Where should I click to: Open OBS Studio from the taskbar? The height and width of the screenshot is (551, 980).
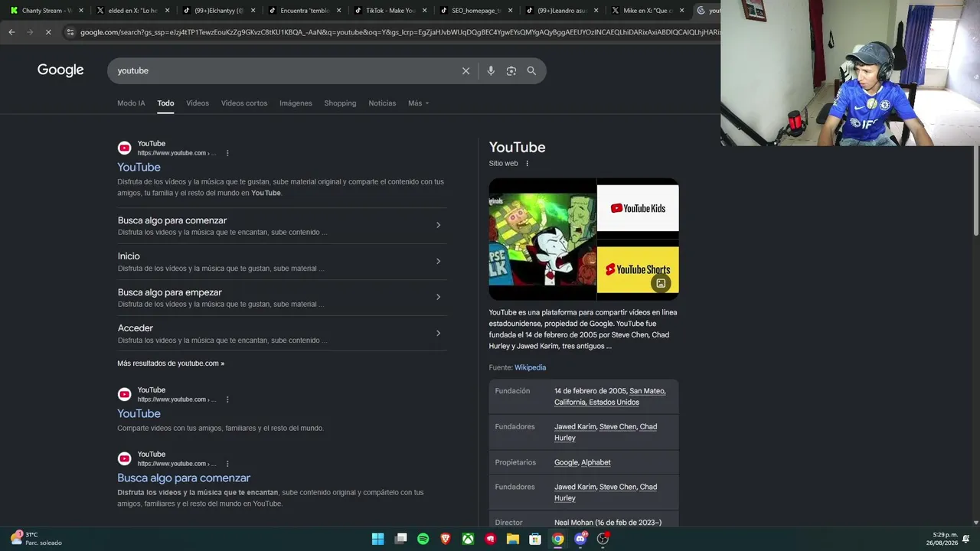(x=603, y=539)
